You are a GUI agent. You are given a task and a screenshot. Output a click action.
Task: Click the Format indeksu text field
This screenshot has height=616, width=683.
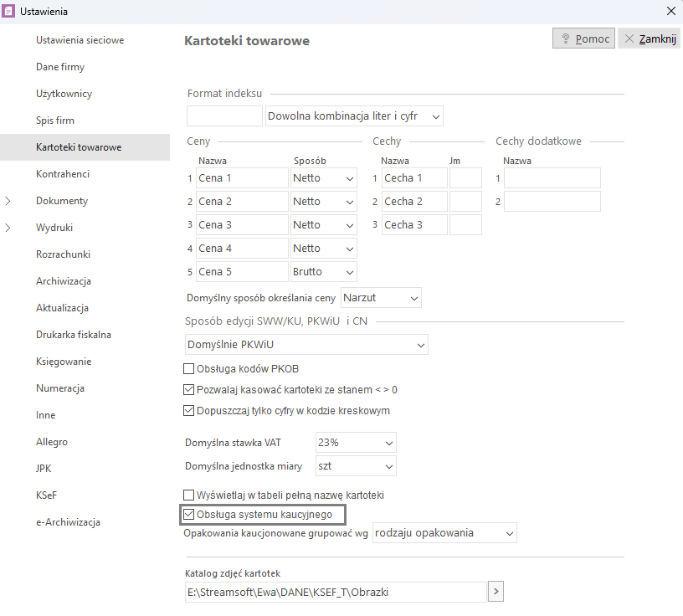tap(224, 116)
